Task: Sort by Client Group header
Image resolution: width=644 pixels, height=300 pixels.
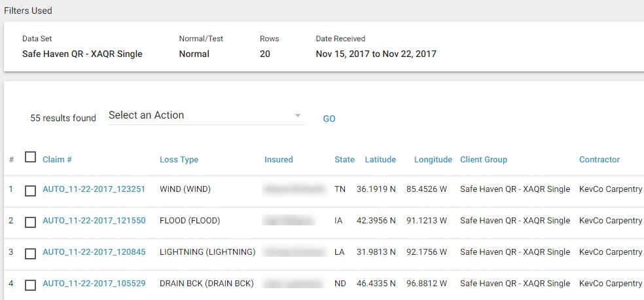Action: pyautogui.click(x=484, y=160)
